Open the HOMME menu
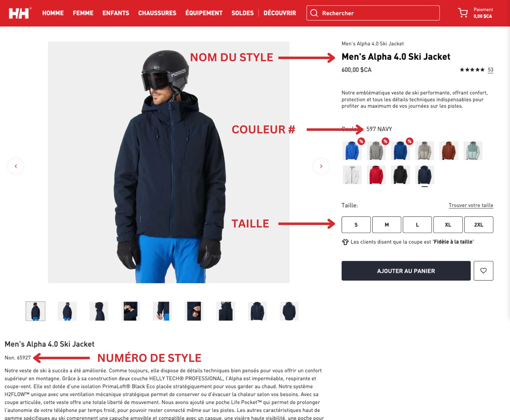 [53, 13]
